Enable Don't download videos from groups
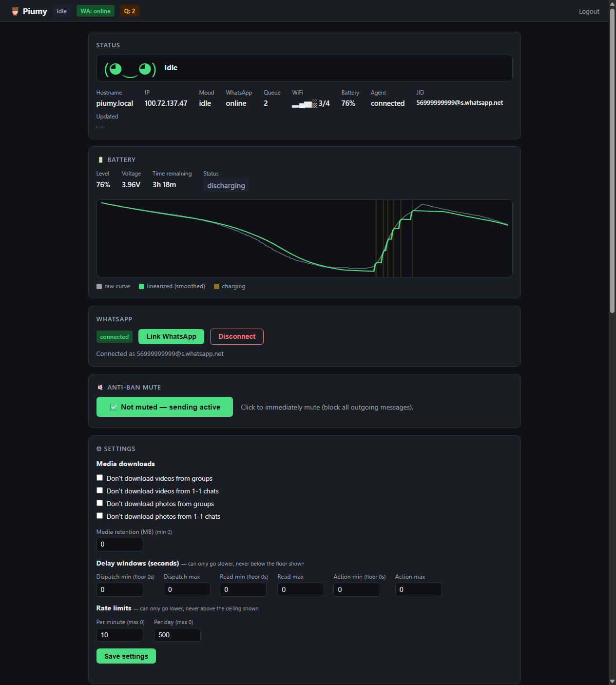The height and width of the screenshot is (685, 616). [x=99, y=478]
